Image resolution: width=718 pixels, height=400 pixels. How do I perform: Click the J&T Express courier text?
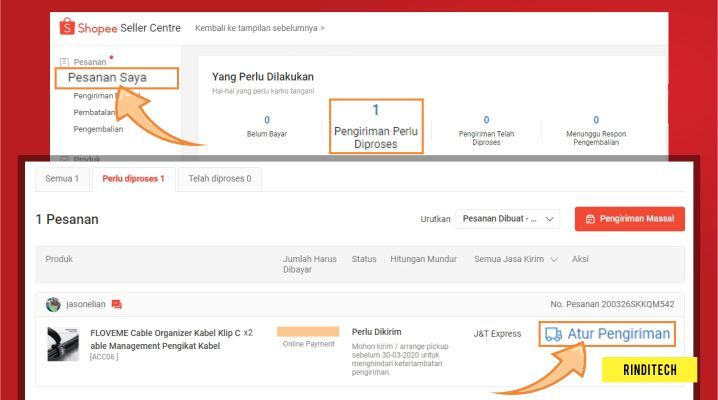click(x=497, y=334)
